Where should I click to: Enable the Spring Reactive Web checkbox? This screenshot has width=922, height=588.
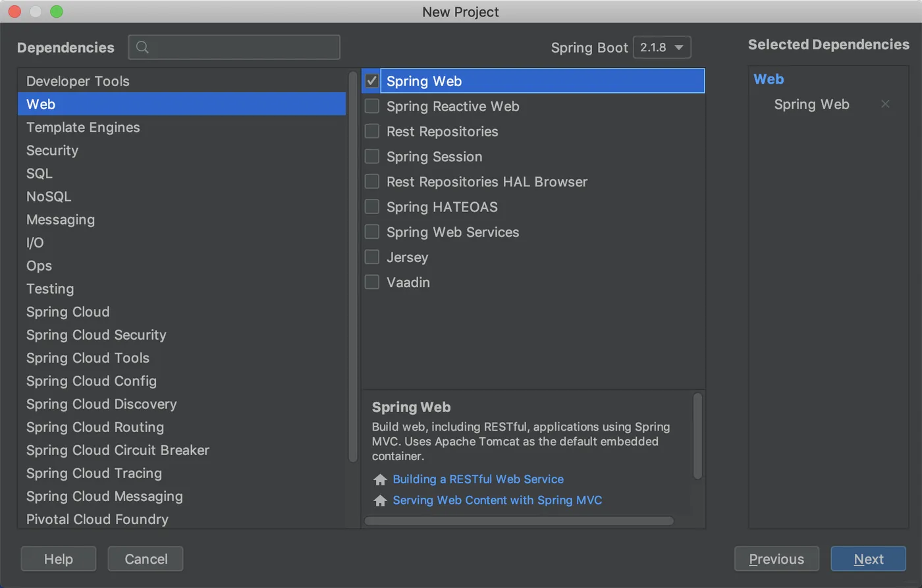[372, 106]
